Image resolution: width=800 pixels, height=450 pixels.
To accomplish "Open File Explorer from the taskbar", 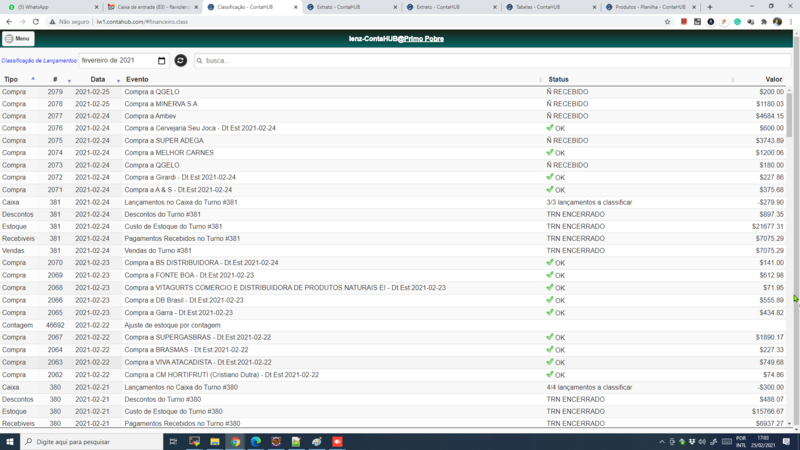I will point(215,442).
